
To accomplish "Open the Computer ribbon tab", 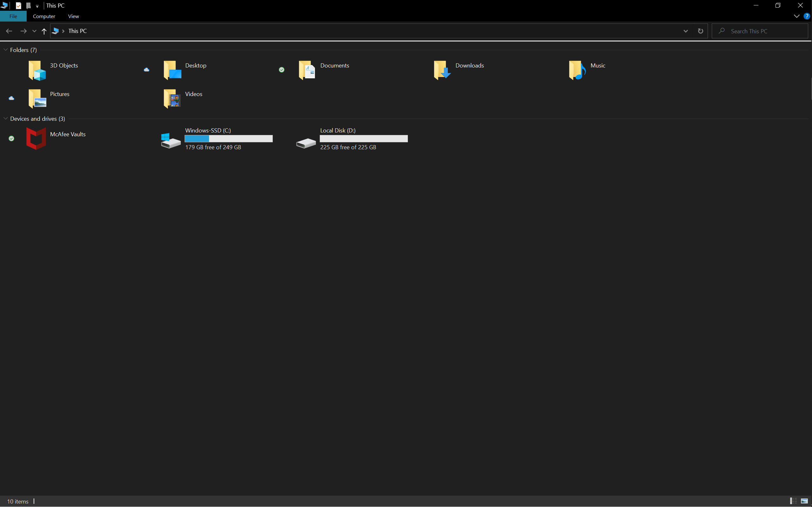I will coord(44,16).
